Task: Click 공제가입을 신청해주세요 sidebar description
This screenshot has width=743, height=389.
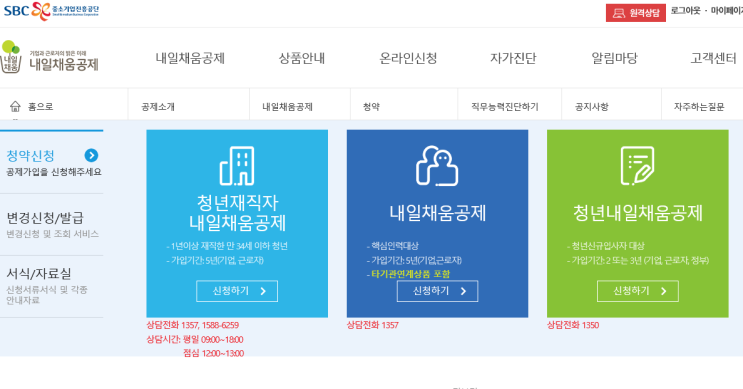Action: 54,172
